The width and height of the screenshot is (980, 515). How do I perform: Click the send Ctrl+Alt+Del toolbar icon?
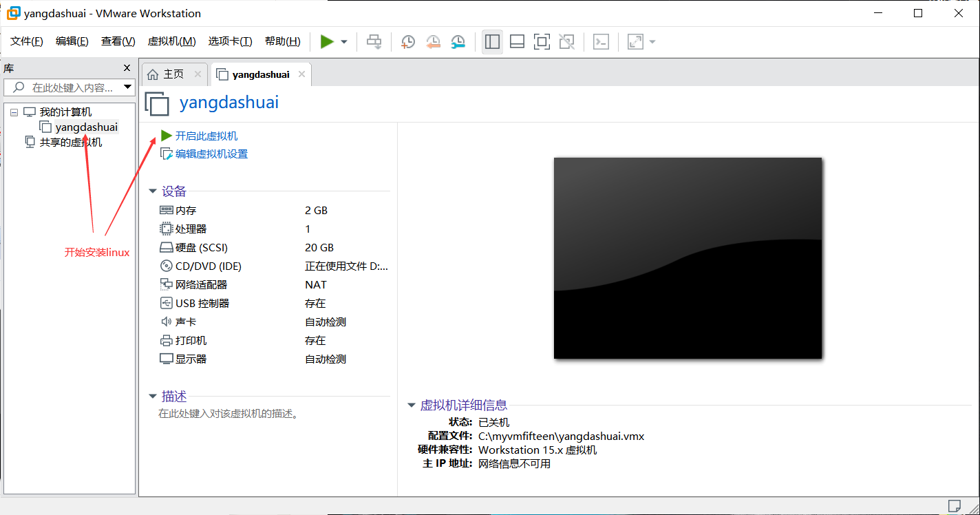[374, 42]
